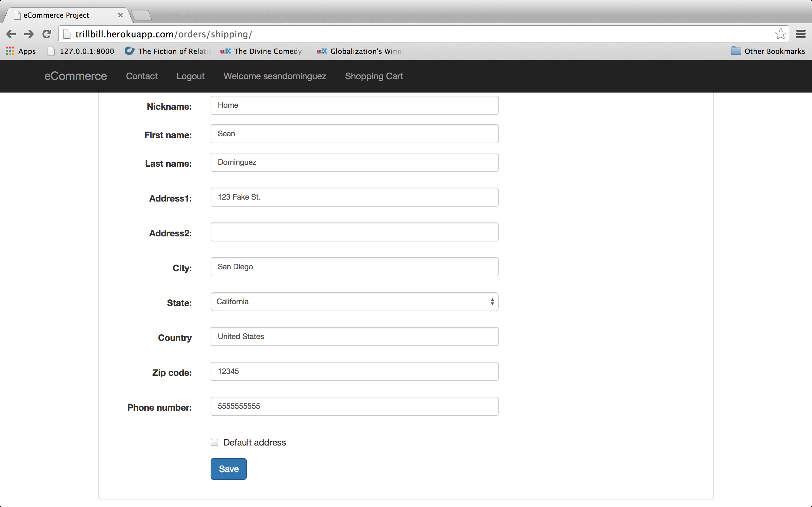Click the browser forward arrow
Image resolution: width=812 pixels, height=507 pixels.
coord(29,34)
